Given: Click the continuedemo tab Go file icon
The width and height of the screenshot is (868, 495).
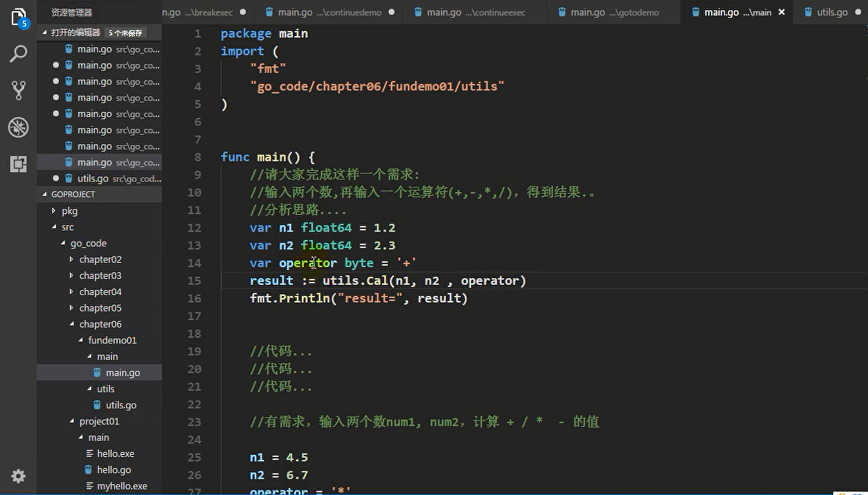Looking at the screenshot, I should pos(269,12).
